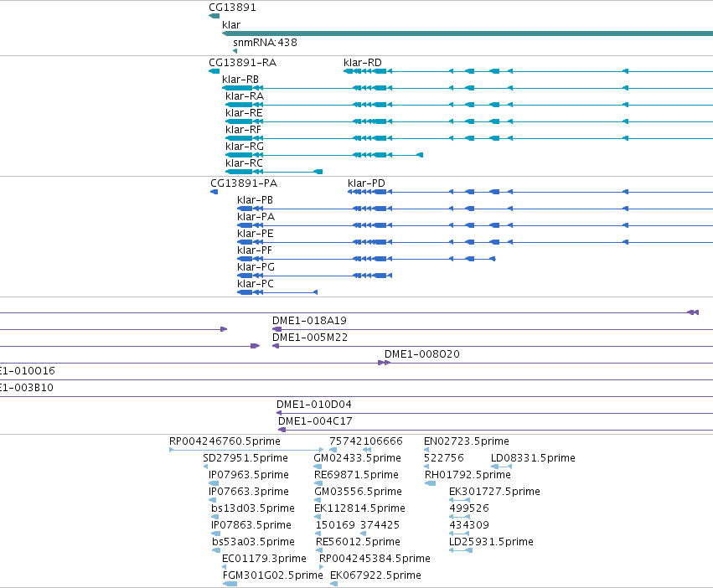
Task: Click the klar-PD protein label
Action: (366, 183)
